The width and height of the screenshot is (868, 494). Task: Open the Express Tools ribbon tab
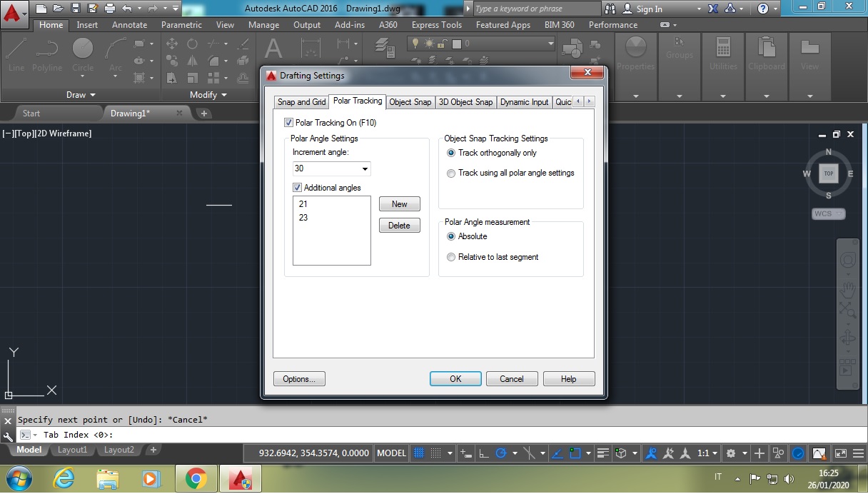tap(436, 24)
